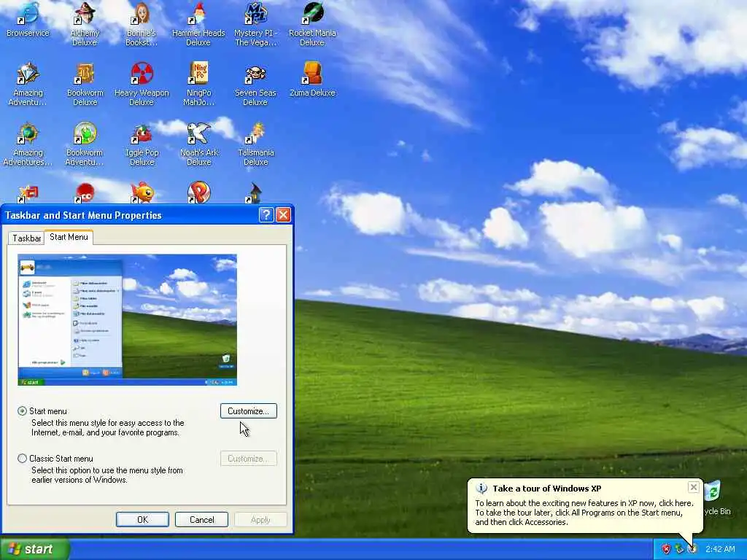Switch to the Taskbar tab
This screenshot has height=560, width=747.
click(x=27, y=238)
